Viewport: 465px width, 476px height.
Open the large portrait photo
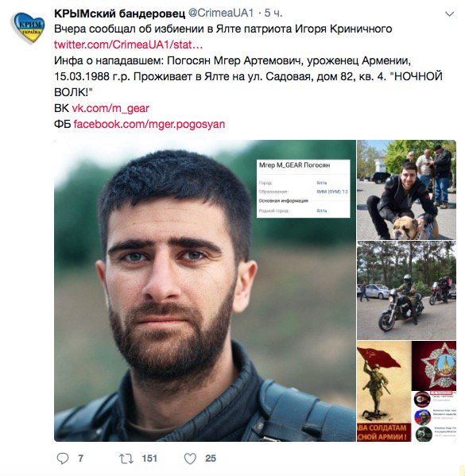pos(205,291)
